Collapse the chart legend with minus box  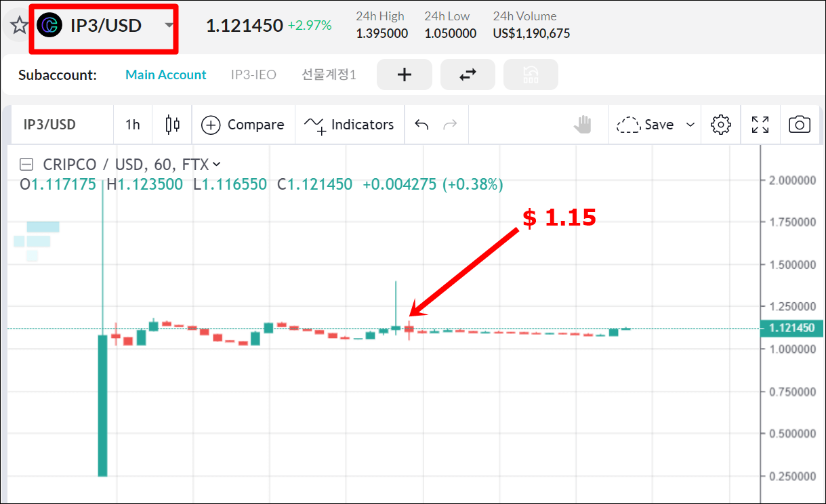pyautogui.click(x=26, y=164)
